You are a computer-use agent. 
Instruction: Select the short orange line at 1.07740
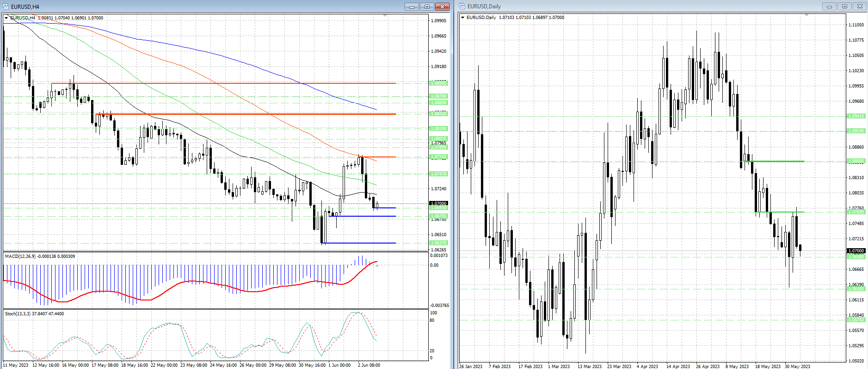click(x=377, y=157)
